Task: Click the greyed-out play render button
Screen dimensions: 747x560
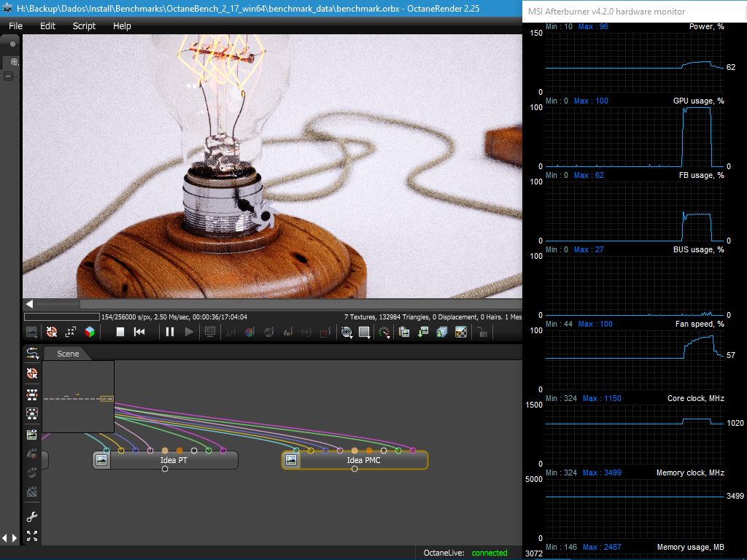Action: pyautogui.click(x=189, y=332)
